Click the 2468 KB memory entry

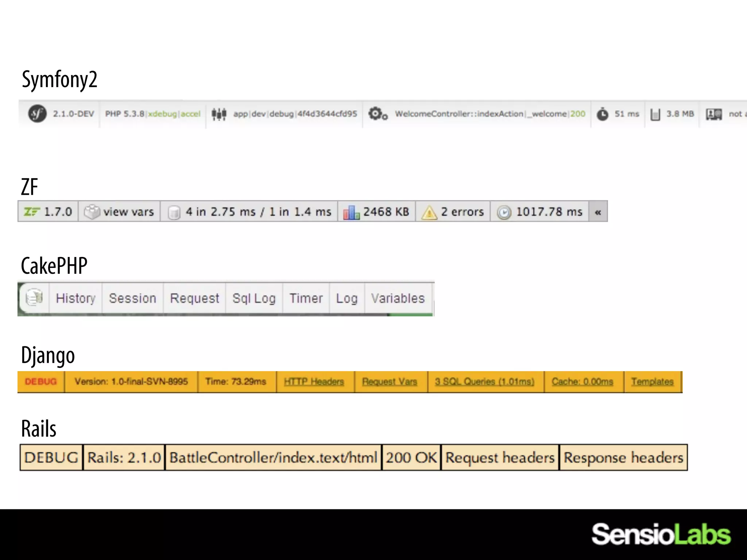point(386,212)
